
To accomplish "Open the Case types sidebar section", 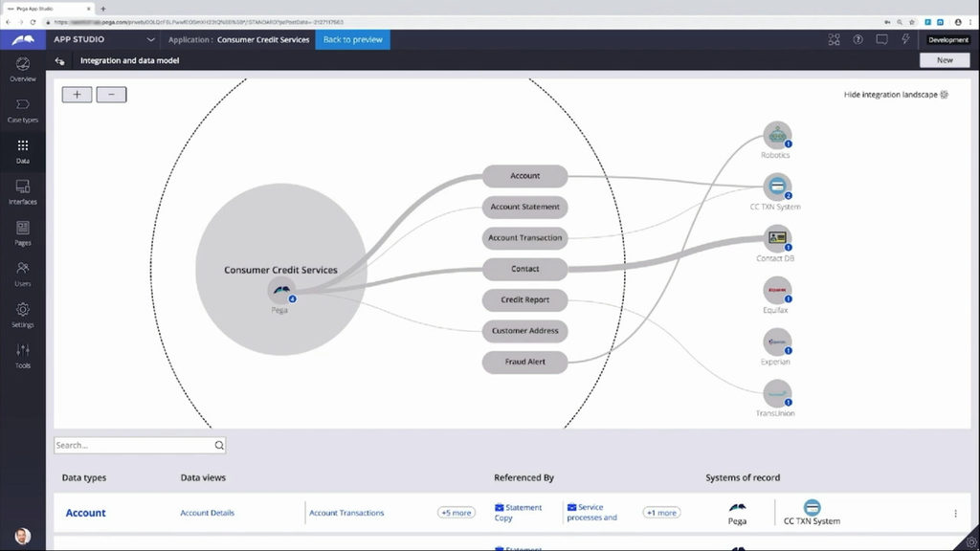I will coord(22,109).
